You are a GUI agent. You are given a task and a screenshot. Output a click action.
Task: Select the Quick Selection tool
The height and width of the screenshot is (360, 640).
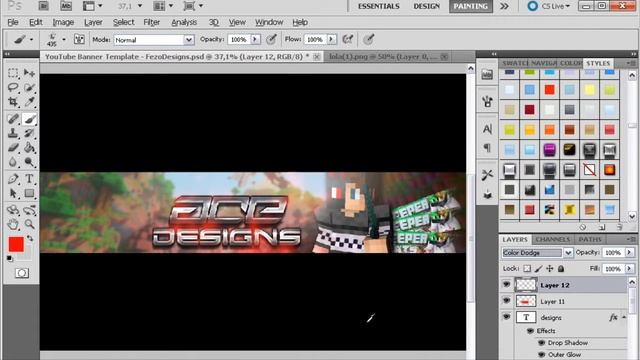click(x=29, y=87)
